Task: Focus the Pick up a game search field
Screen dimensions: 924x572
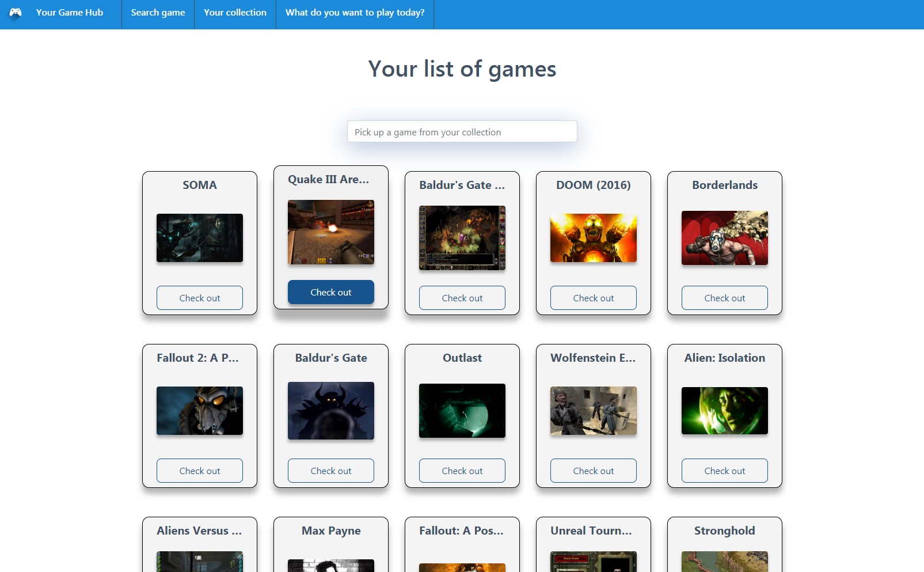Action: coord(462,132)
